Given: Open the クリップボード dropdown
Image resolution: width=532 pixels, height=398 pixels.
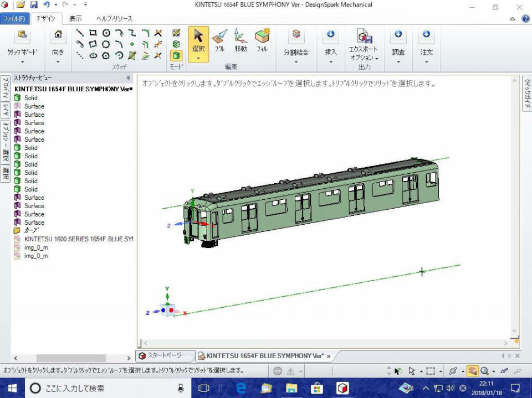Looking at the screenshot, I should coord(22,63).
